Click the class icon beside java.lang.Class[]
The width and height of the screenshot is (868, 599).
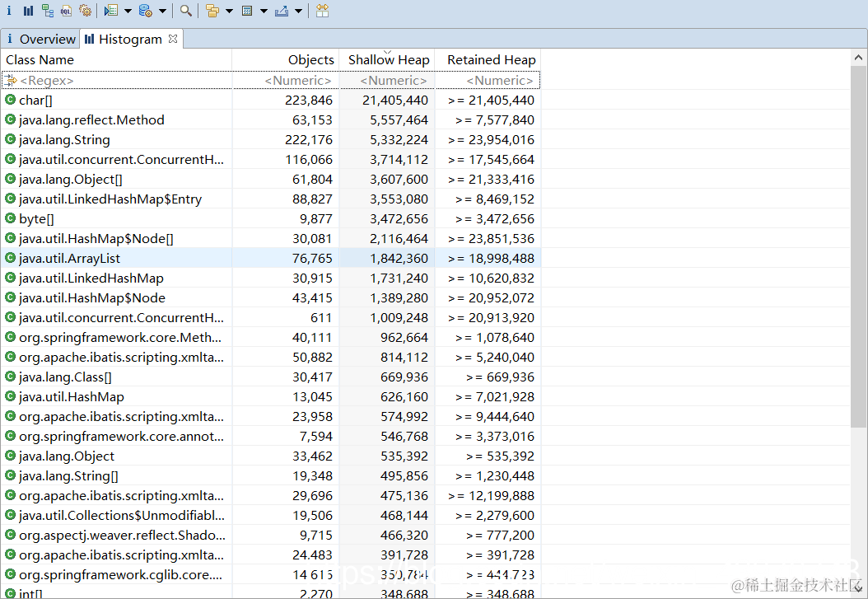[x=10, y=377]
